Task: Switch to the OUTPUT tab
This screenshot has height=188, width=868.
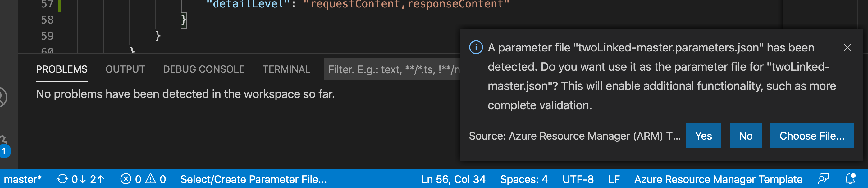Action: (x=125, y=69)
